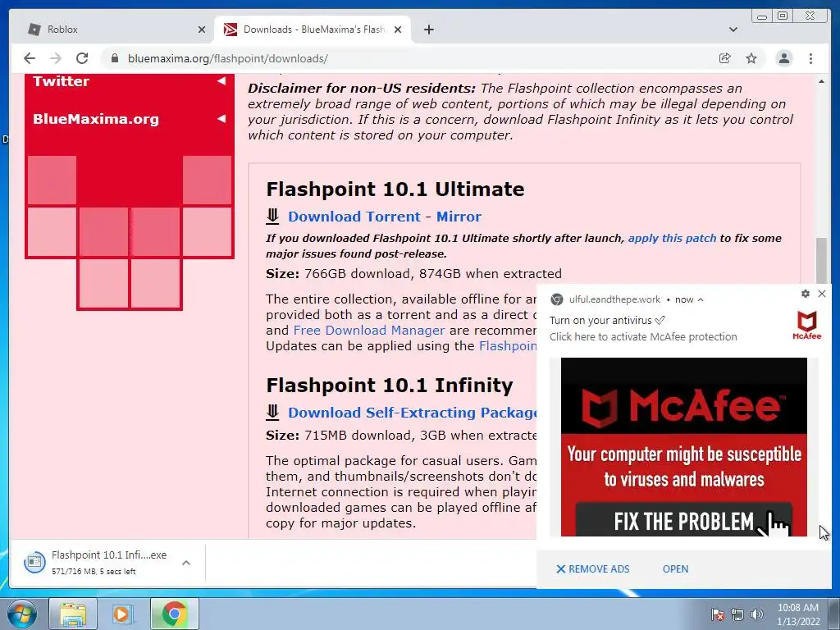The image size is (840, 630).
Task: Open the Free Download Manager link
Action: coord(368,330)
